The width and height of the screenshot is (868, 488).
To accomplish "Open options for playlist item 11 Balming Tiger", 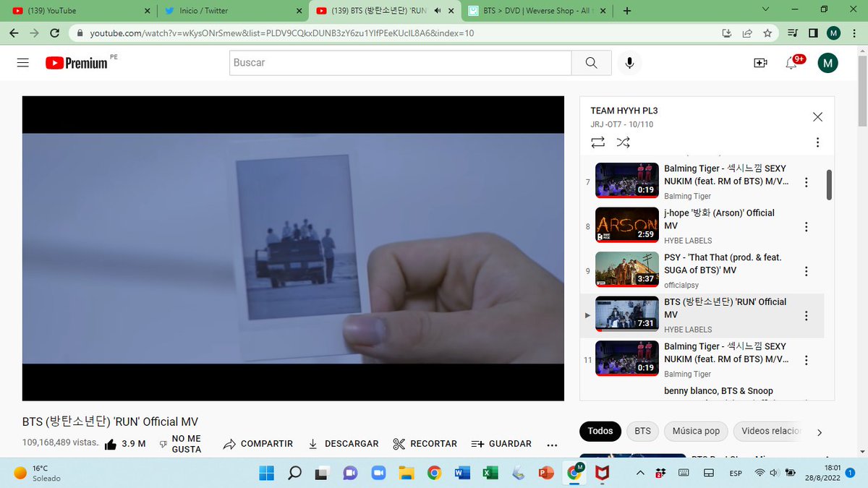I will (806, 360).
